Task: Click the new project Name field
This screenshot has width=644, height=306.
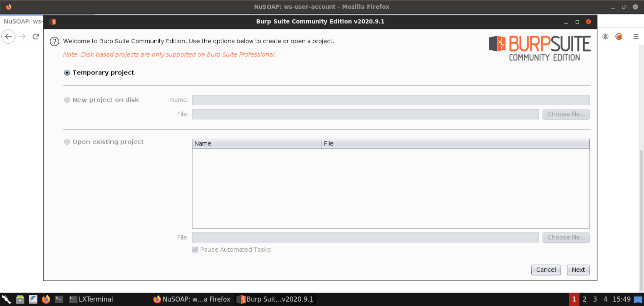Action: (x=390, y=100)
